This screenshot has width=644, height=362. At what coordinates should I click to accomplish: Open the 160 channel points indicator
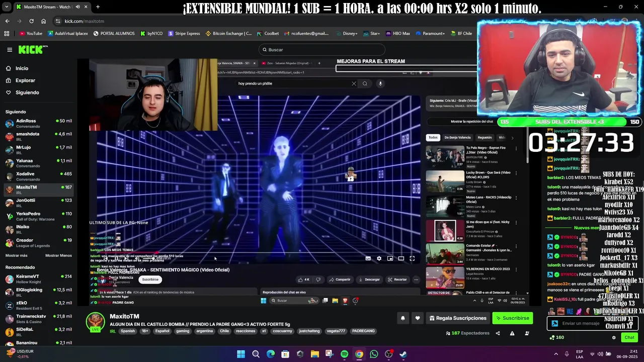click(557, 337)
